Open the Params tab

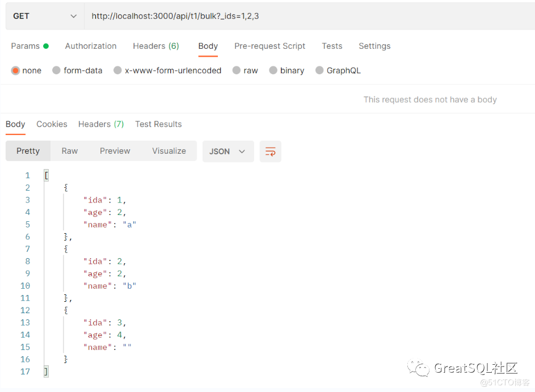tap(30, 46)
